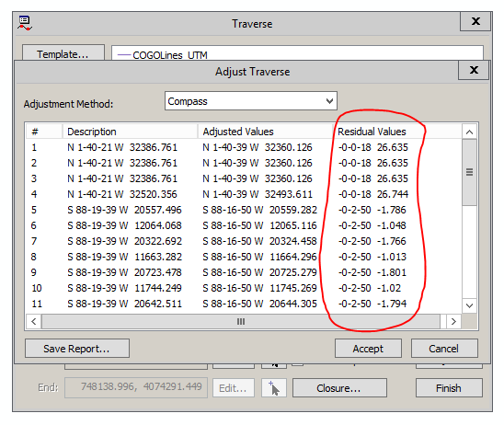Click residual value -1.786
Image resolution: width=504 pixels, height=425 pixels.
pyautogui.click(x=392, y=210)
